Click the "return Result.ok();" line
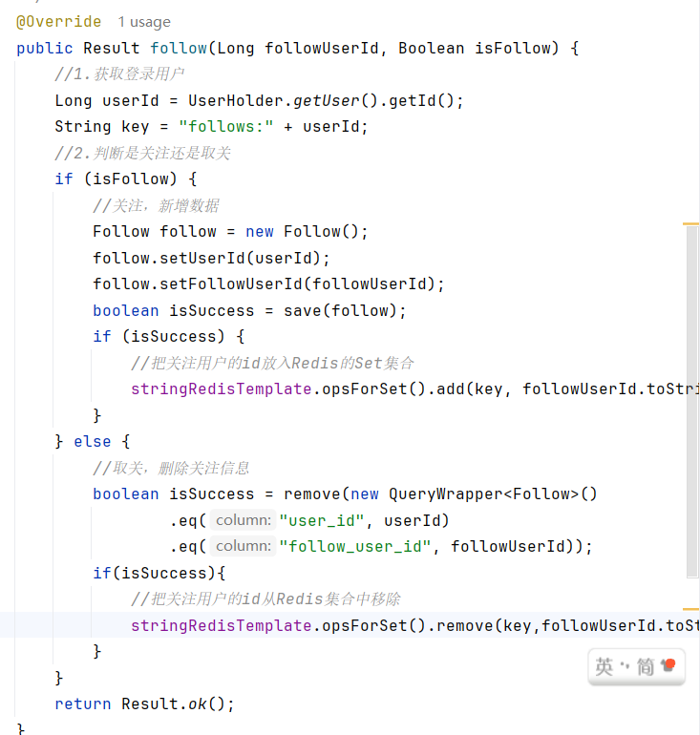Image resolution: width=700 pixels, height=735 pixels. coord(144,704)
